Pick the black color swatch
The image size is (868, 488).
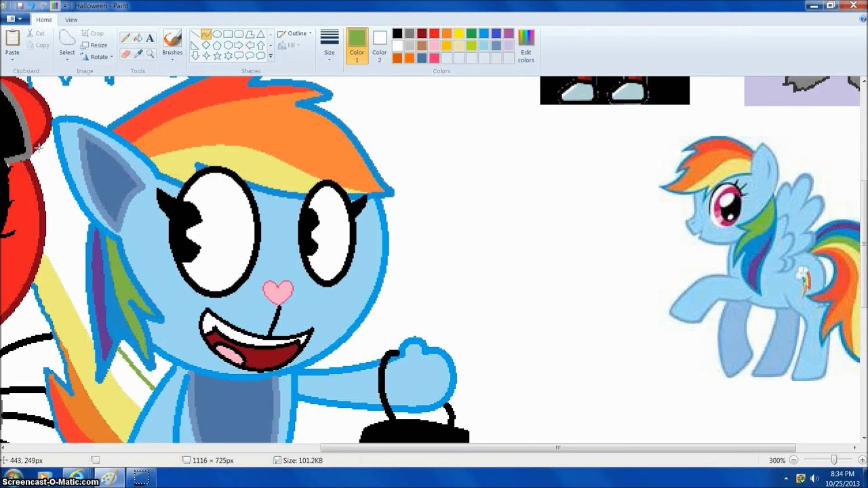tap(397, 34)
